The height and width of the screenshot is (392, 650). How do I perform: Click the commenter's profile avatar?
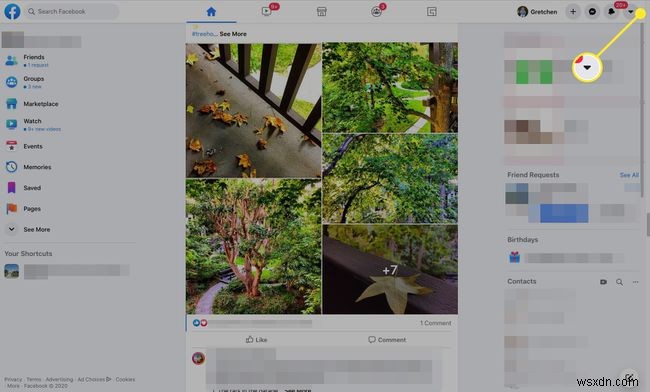pos(199,358)
